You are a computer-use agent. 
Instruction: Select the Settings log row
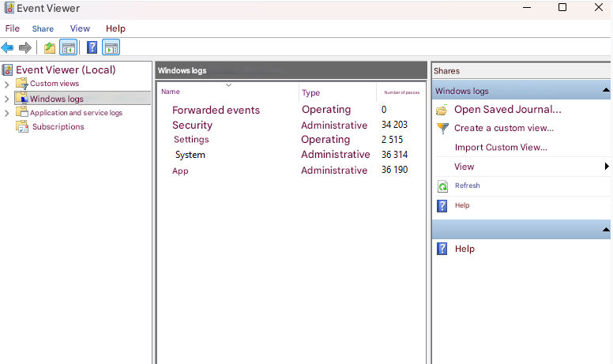click(191, 140)
